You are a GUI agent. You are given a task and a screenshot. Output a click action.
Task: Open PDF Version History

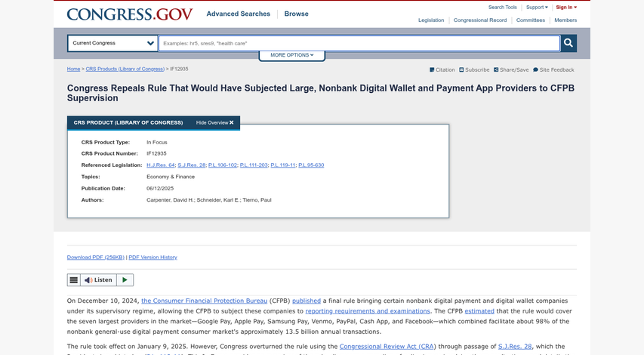pos(153,258)
